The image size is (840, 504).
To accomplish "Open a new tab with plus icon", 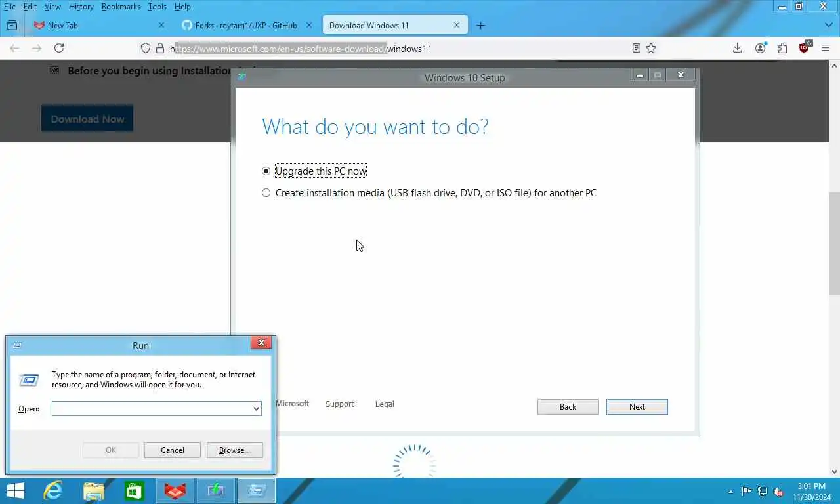I will (480, 26).
